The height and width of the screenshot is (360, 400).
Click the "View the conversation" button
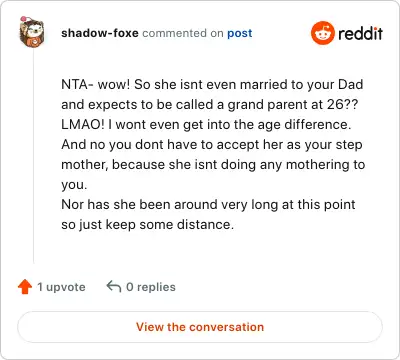[200, 327]
